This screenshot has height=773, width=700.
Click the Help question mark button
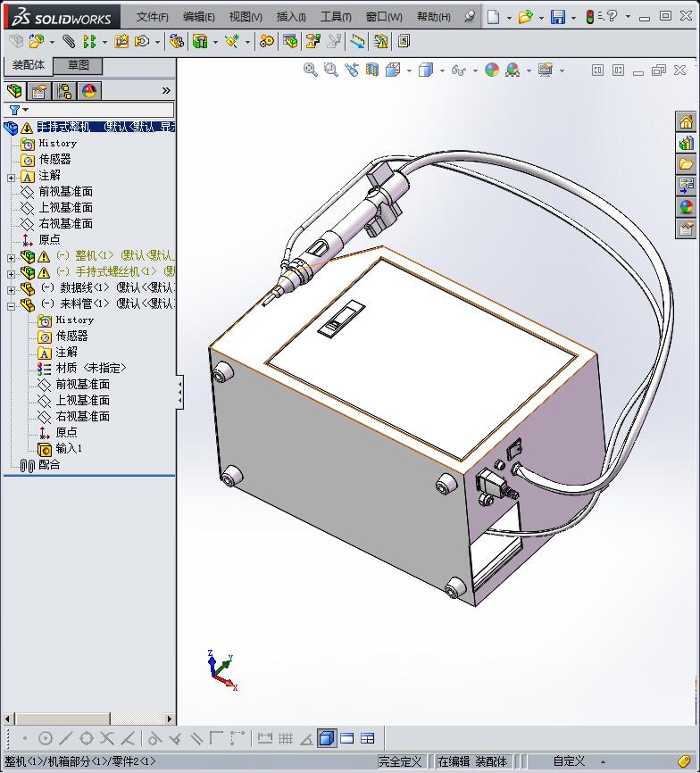[612, 16]
